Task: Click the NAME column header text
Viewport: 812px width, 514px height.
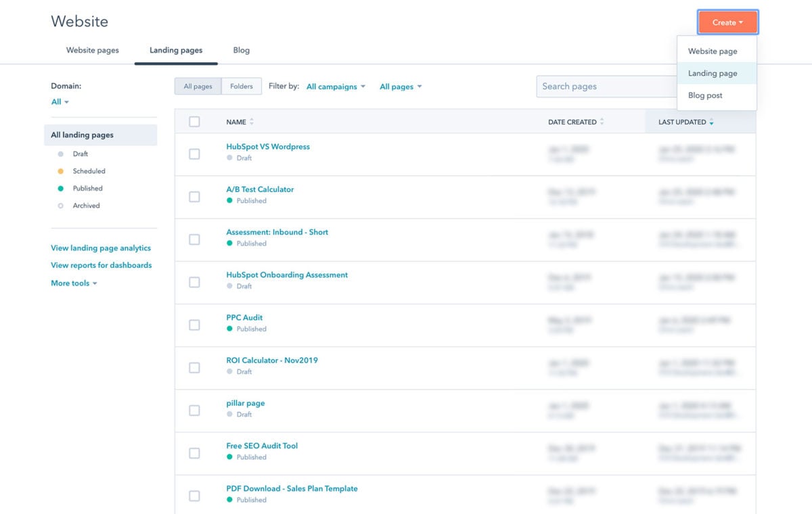Action: tap(236, 122)
